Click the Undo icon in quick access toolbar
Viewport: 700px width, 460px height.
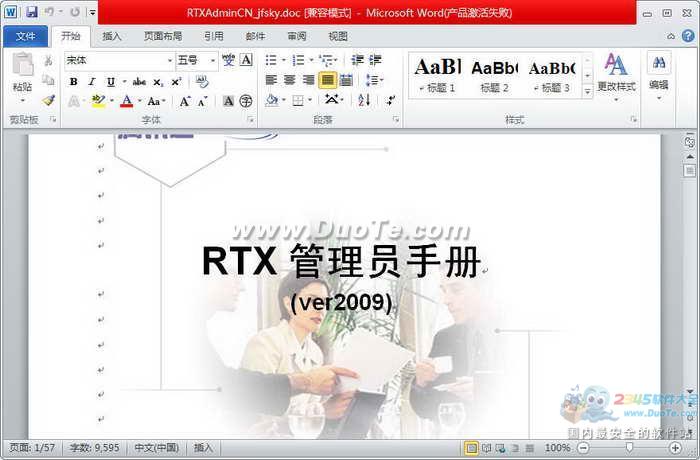click(x=50, y=12)
